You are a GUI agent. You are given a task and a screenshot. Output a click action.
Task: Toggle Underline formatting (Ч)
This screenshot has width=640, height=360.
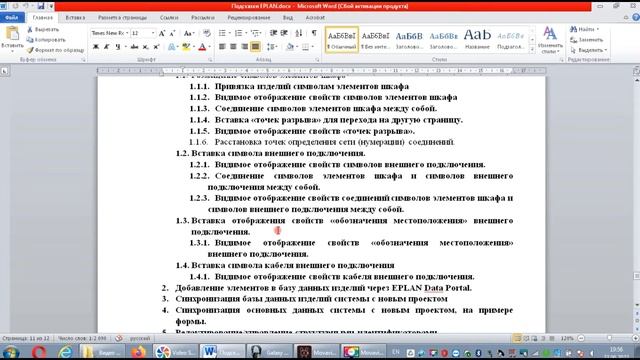point(118,47)
